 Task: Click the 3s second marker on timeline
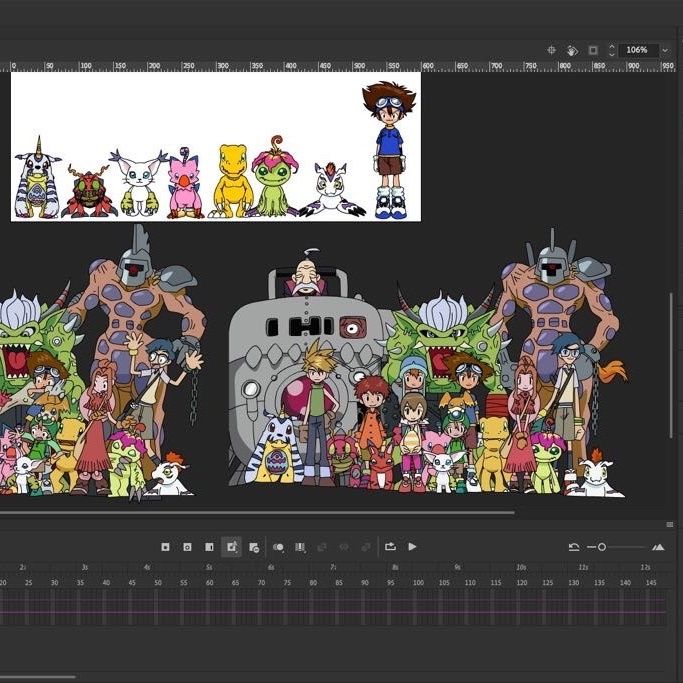tap(85, 567)
